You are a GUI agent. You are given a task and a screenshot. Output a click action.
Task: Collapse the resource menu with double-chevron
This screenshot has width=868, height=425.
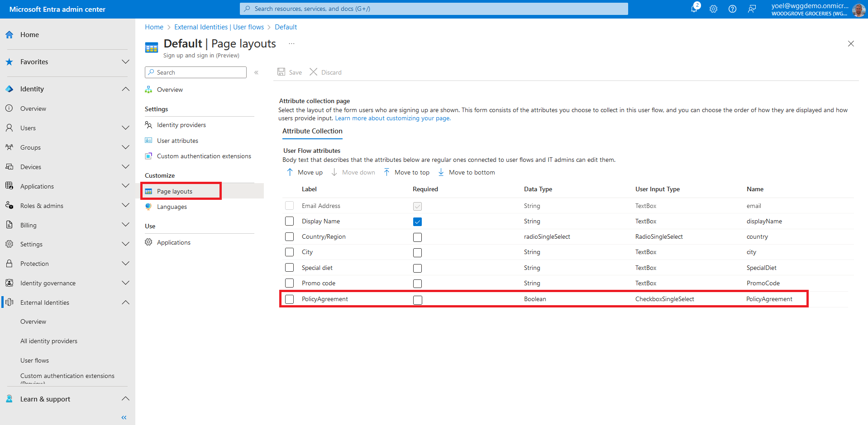point(256,72)
